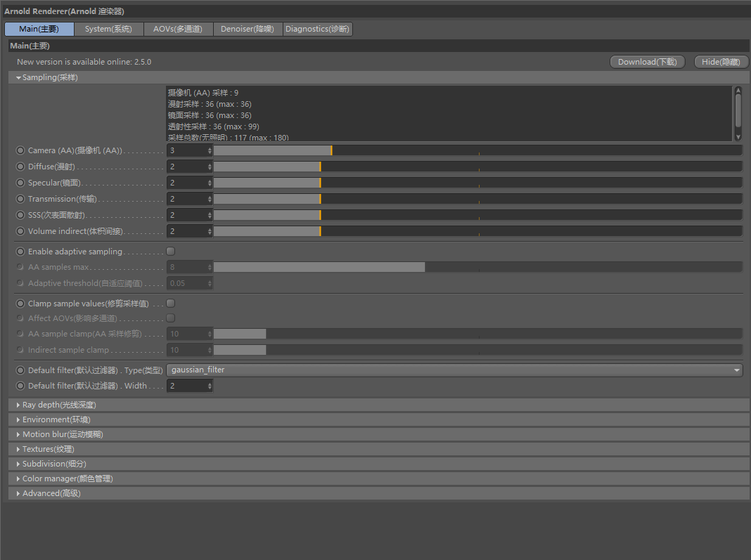Viewport: 751px width, 560px height.
Task: Click the AA samples max slider
Action: click(x=478, y=267)
